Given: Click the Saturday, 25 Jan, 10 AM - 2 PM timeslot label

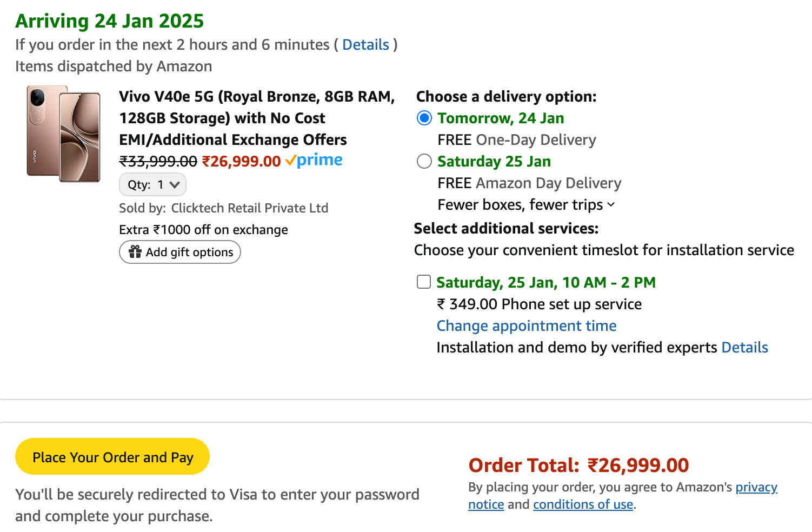Looking at the screenshot, I should (545, 282).
